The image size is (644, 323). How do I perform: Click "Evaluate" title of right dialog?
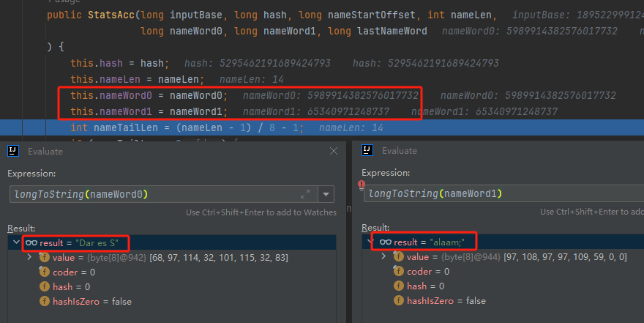400,151
